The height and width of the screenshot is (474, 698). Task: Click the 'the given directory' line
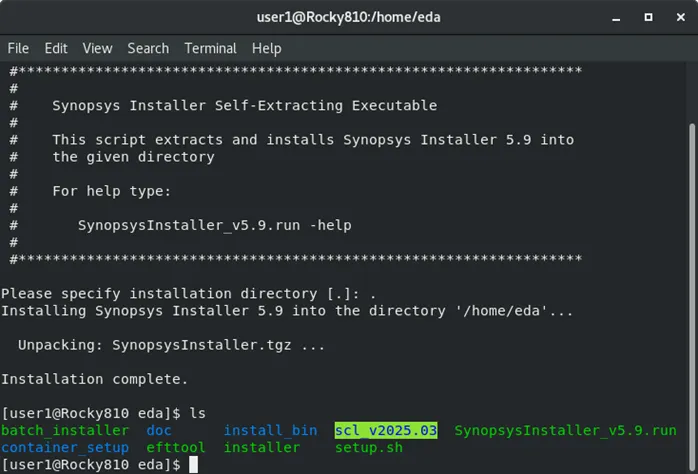(134, 157)
